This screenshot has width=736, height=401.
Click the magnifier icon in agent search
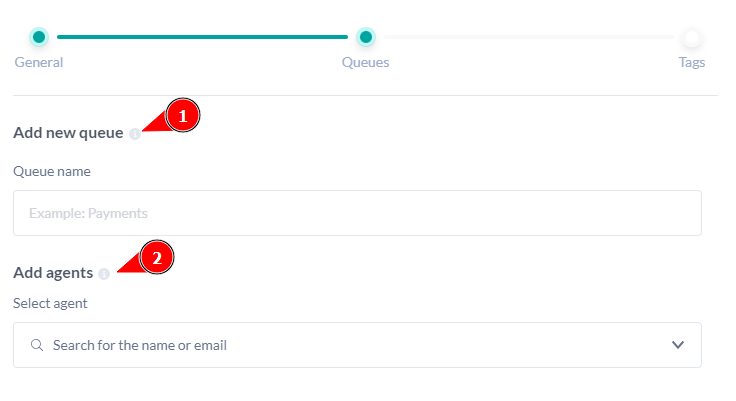[x=37, y=345]
